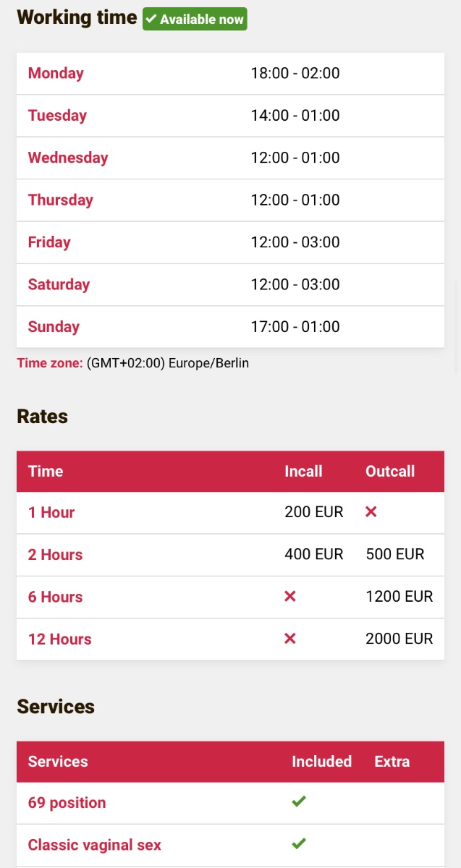Click the red X for 6 Hours incall
Image resolution: width=461 pixels, height=868 pixels.
click(x=290, y=596)
